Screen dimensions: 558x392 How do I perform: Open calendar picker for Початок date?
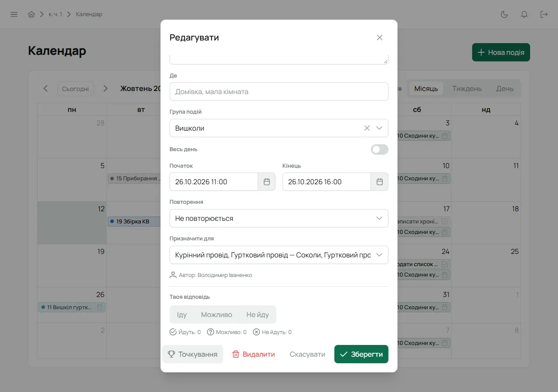[x=267, y=182]
